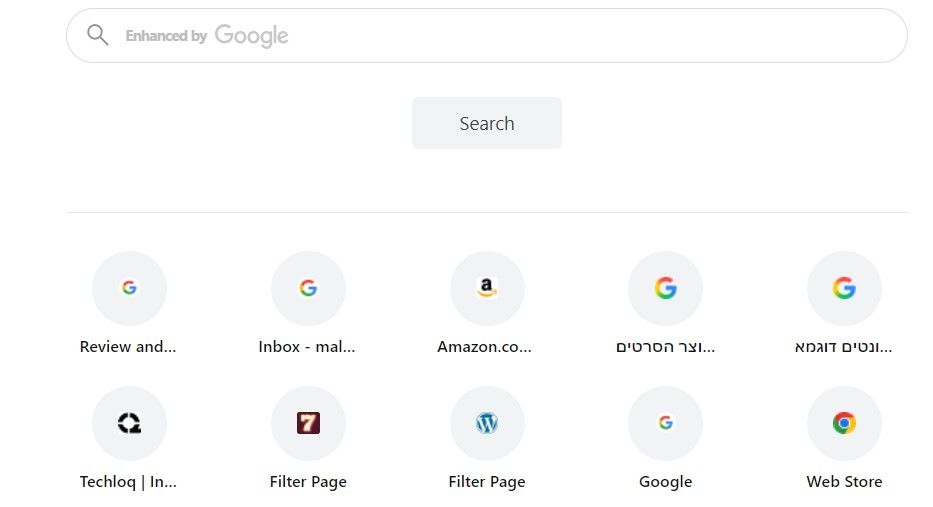The image size is (933, 507).
Task: Open the "וצר הסרטים..." shortcut label
Action: point(665,347)
